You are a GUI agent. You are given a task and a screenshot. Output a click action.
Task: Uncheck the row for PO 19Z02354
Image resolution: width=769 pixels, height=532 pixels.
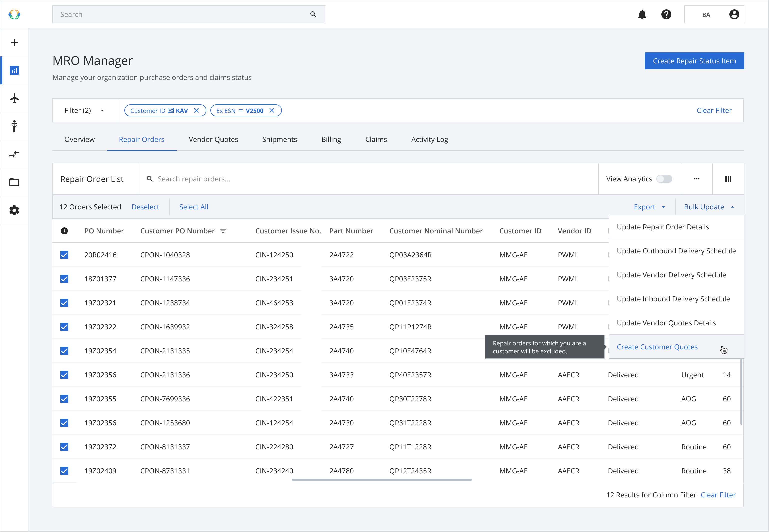pos(65,351)
